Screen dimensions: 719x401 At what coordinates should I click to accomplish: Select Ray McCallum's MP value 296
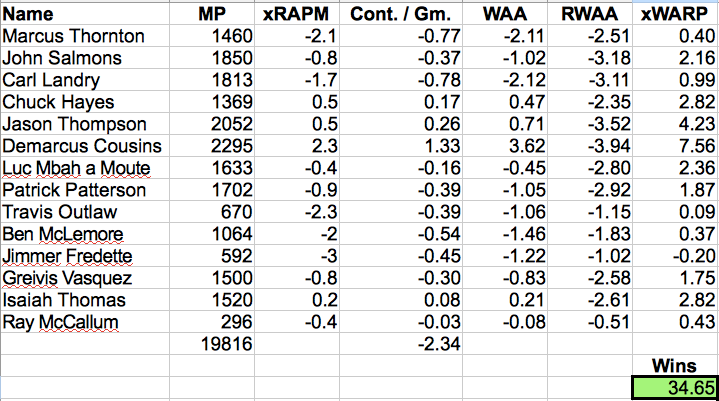click(212, 322)
